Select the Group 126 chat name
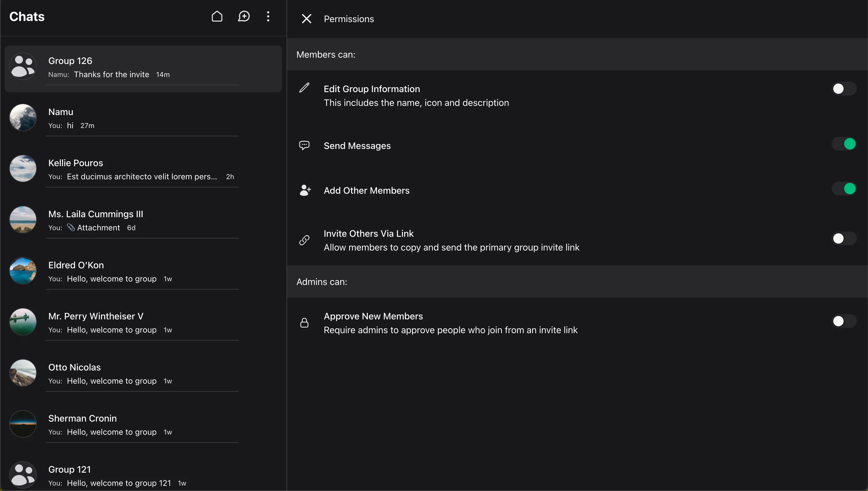The height and width of the screenshot is (491, 868). [x=70, y=61]
